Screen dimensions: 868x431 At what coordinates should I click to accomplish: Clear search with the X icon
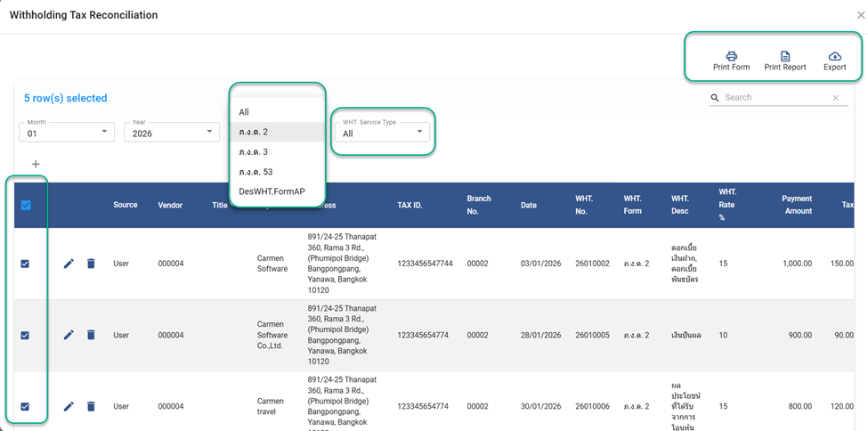(x=835, y=98)
